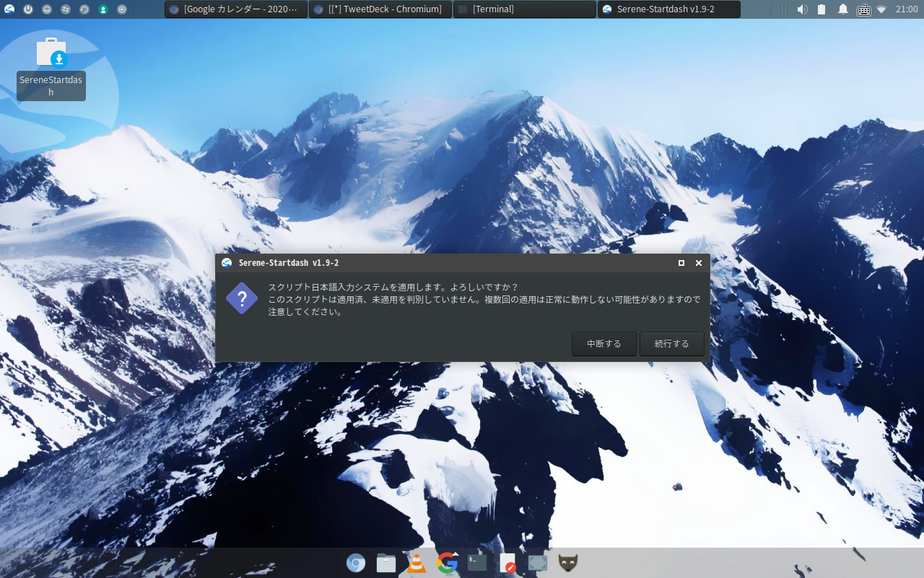This screenshot has width=924, height=578.
Task: Open notifications bell icon
Action: 842,9
